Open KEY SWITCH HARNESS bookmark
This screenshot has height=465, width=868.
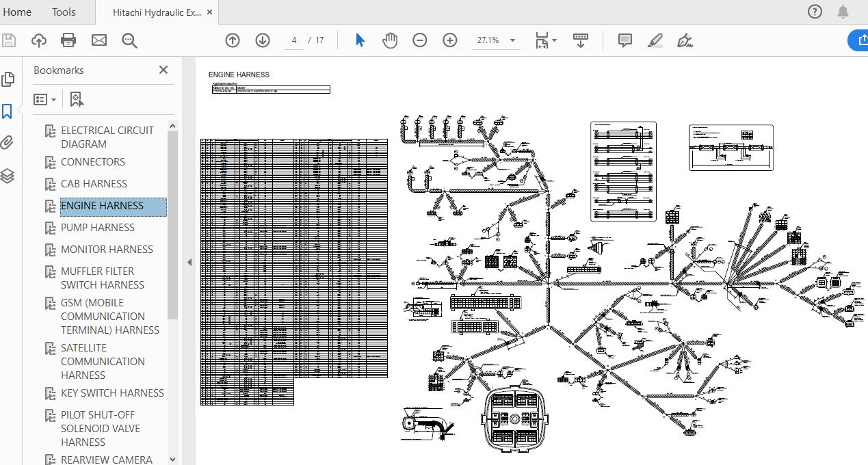112,393
